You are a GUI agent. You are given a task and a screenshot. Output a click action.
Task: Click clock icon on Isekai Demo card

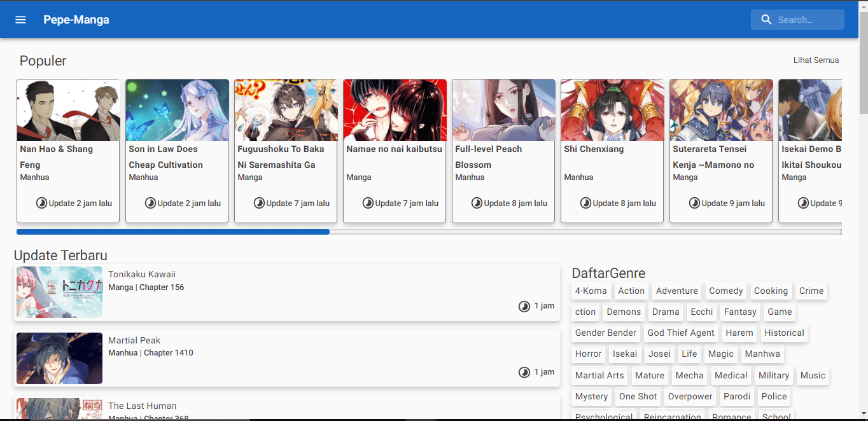pos(803,203)
